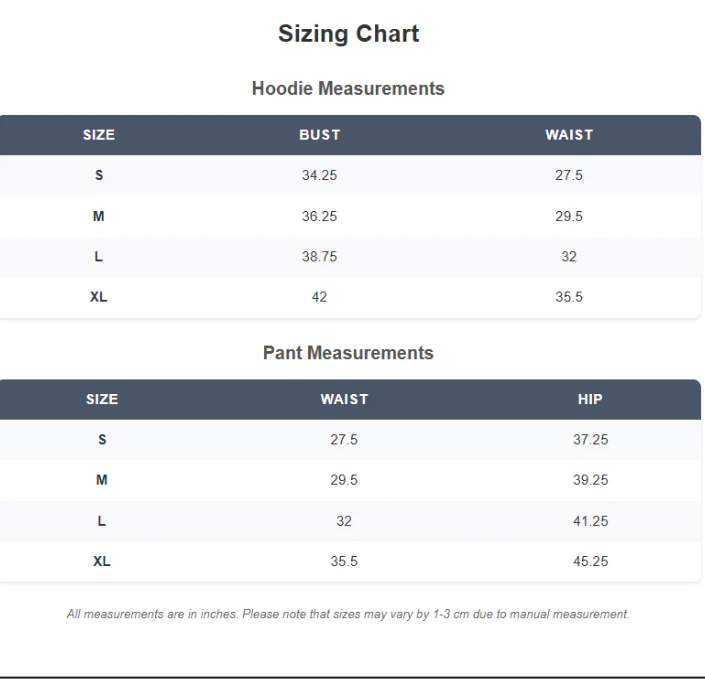Click the measurements-in-inches footnote text
The height and width of the screenshot is (685, 705).
pos(348,614)
